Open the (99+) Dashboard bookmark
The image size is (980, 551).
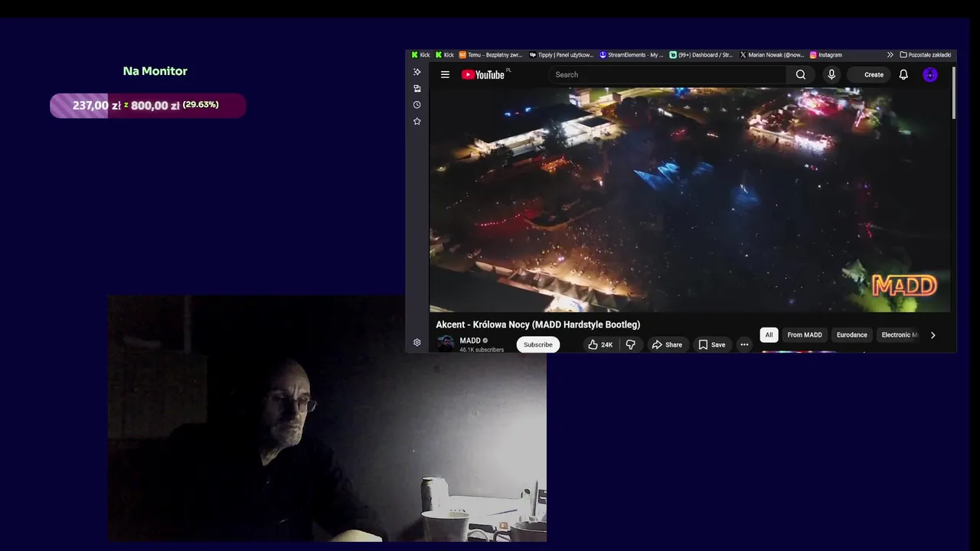click(701, 55)
